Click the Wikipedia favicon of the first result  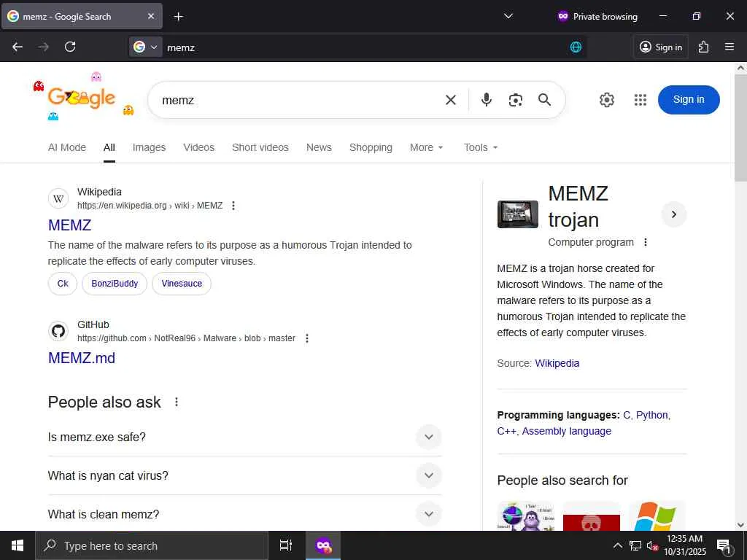pos(58,198)
